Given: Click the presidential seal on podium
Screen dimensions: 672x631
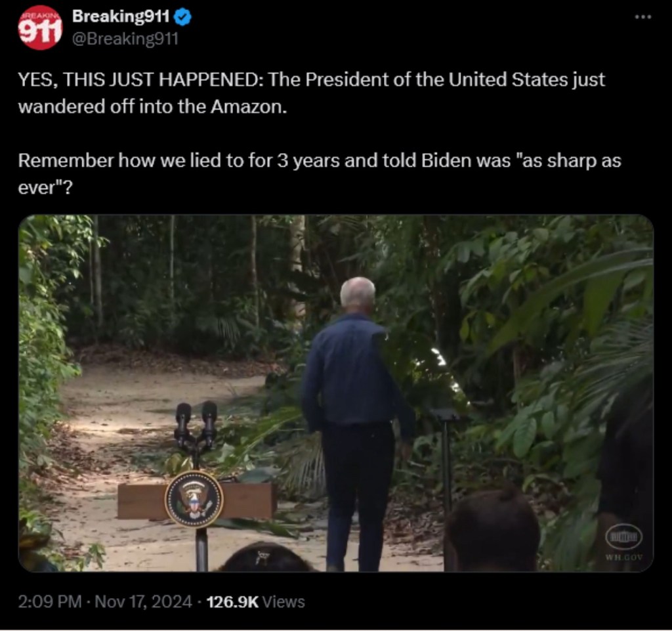Looking at the screenshot, I should (x=194, y=499).
